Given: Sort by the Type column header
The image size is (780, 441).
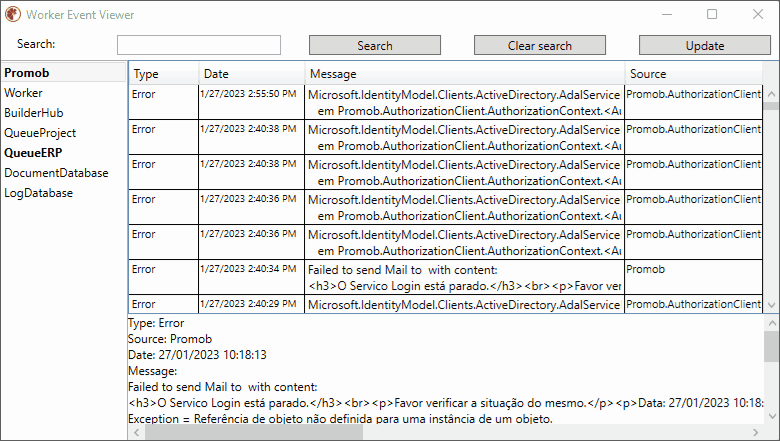Looking at the screenshot, I should click(x=164, y=74).
